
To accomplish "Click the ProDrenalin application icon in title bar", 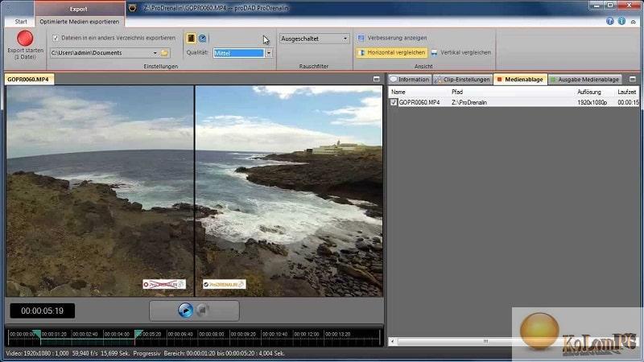I will point(132,8).
